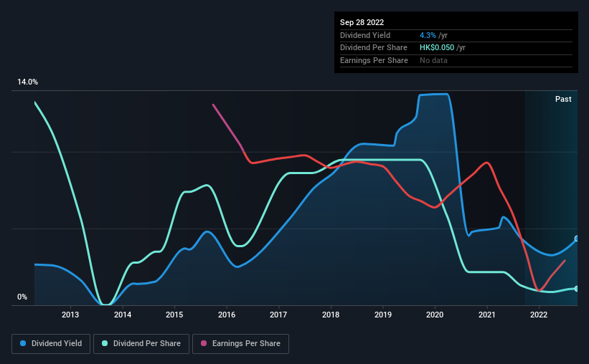Toggle the Earnings Per Share legend item
The height and width of the screenshot is (364, 589).
pos(240,344)
